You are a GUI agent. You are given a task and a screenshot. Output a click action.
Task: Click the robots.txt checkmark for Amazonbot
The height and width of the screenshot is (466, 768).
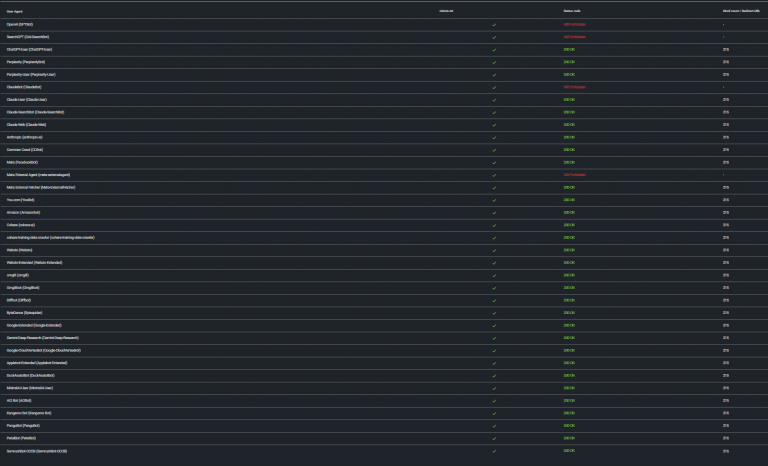click(494, 212)
